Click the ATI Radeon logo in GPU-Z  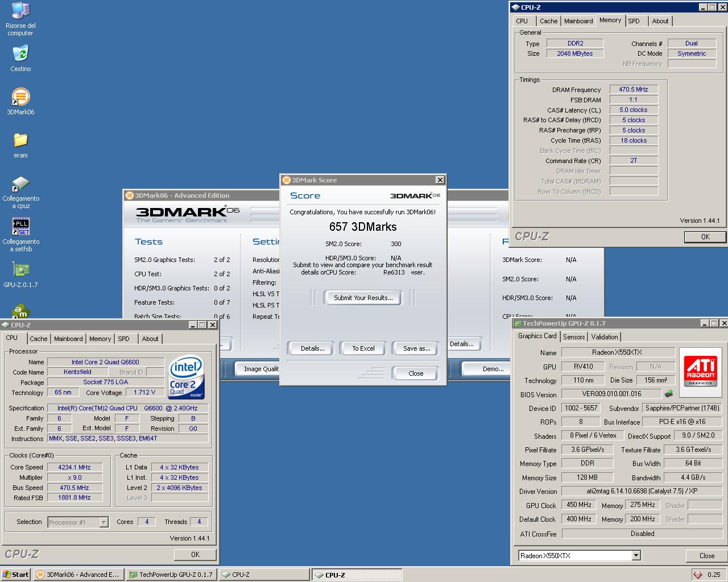(700, 372)
